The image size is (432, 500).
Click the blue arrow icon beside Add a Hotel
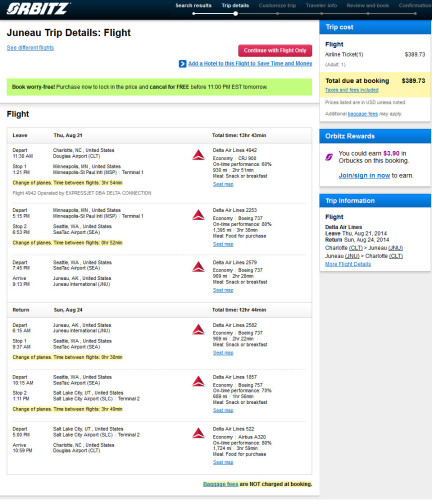point(182,64)
